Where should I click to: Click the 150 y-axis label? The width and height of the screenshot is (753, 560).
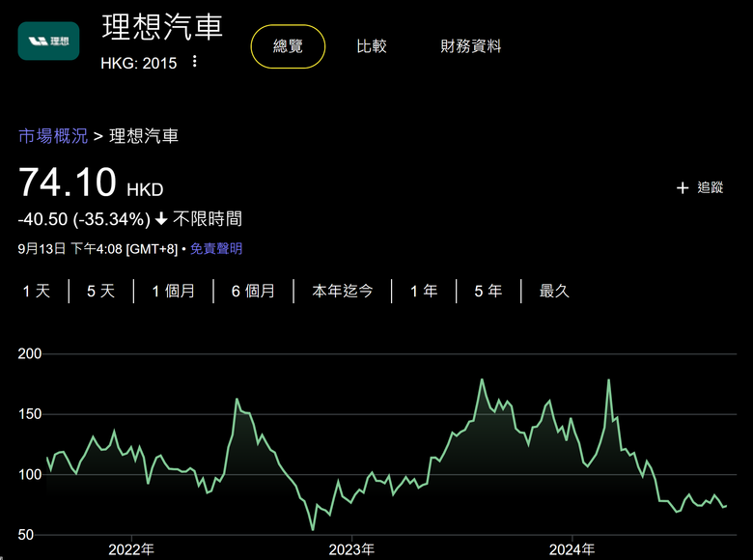[x=30, y=414]
